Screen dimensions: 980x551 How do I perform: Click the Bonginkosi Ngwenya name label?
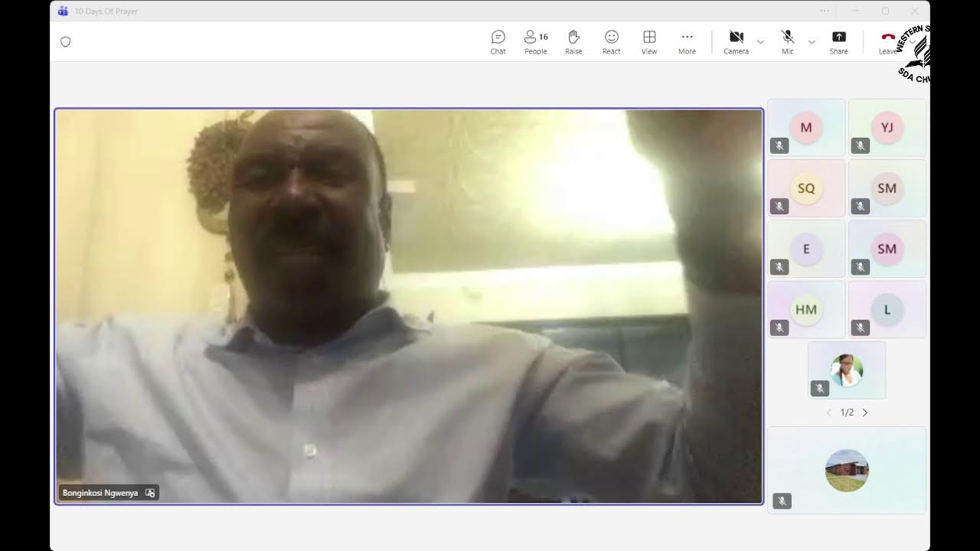(x=100, y=493)
